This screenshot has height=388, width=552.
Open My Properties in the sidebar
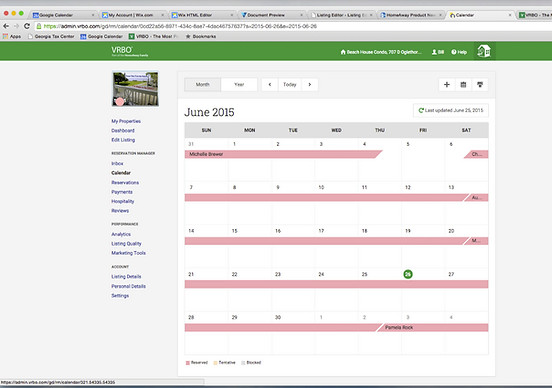(x=126, y=121)
